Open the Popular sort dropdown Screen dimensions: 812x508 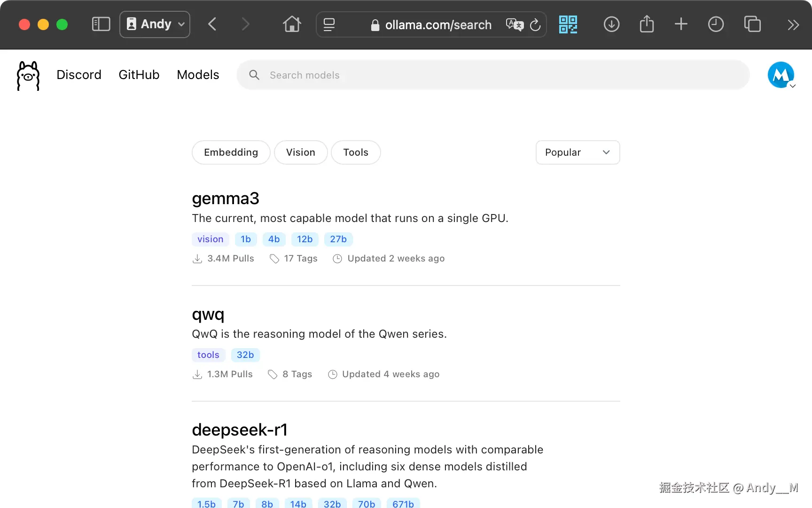click(x=578, y=152)
